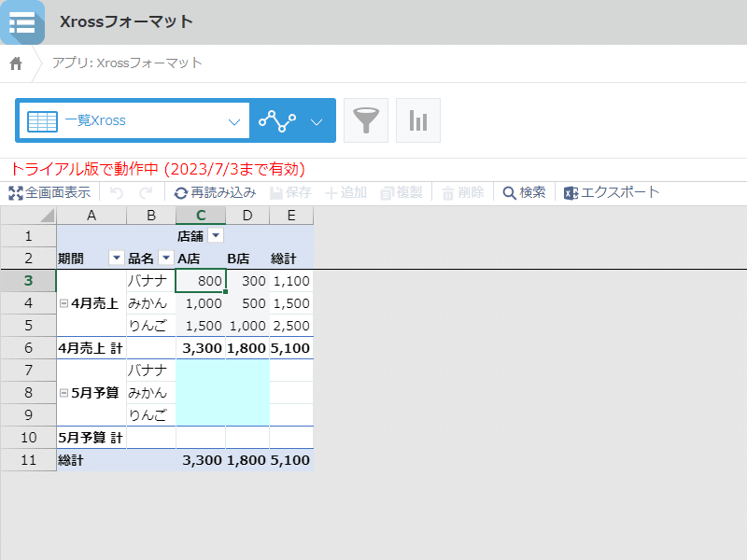Go to the home page icon
Image resolution: width=747 pixels, height=560 pixels.
[16, 63]
